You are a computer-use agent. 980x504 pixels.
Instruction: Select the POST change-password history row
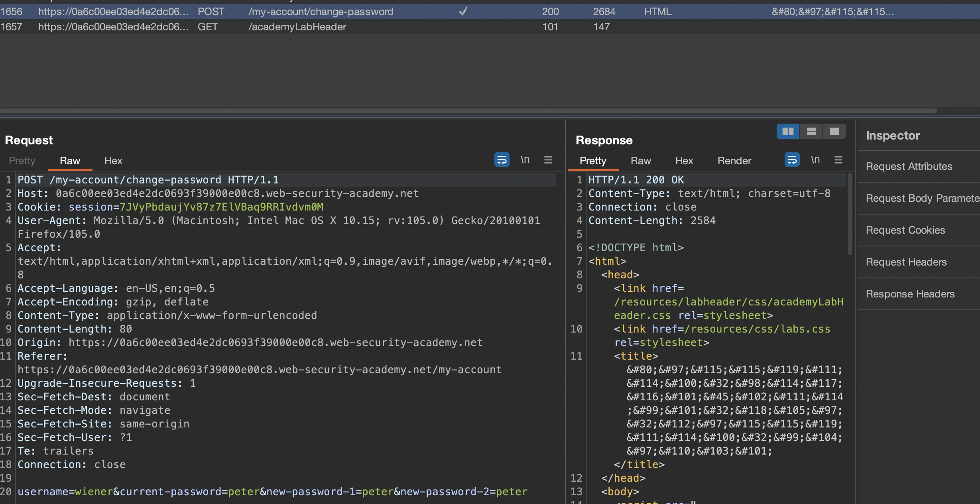click(x=321, y=12)
